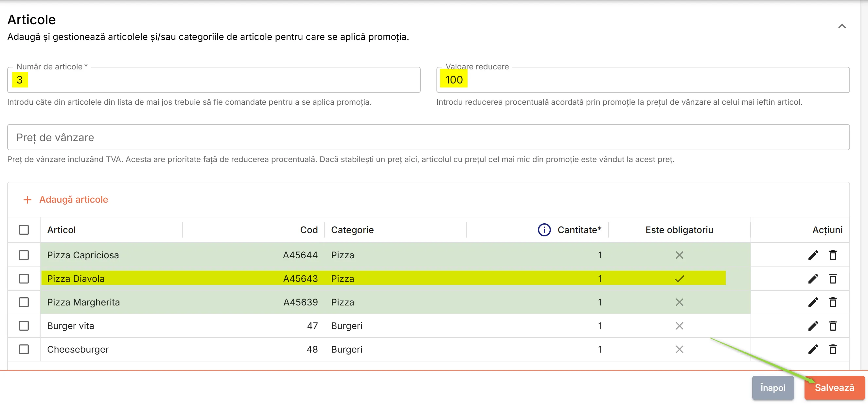
Task: Sort by the Articol column header
Action: [61, 230]
